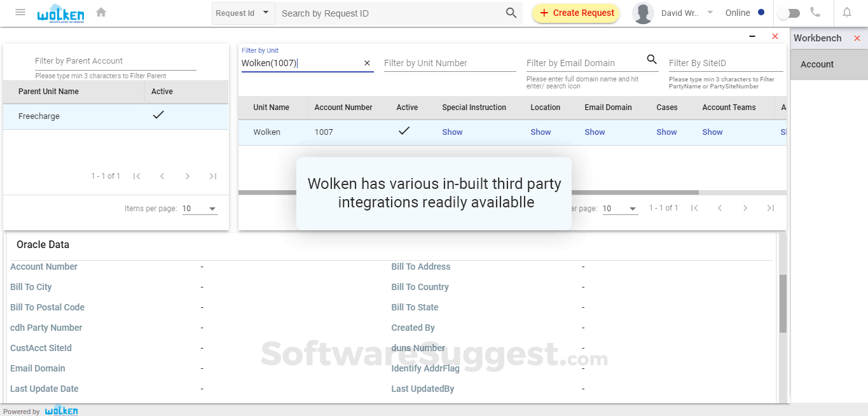868x416 pixels.
Task: Click the Unit Name column header
Action: pos(271,107)
